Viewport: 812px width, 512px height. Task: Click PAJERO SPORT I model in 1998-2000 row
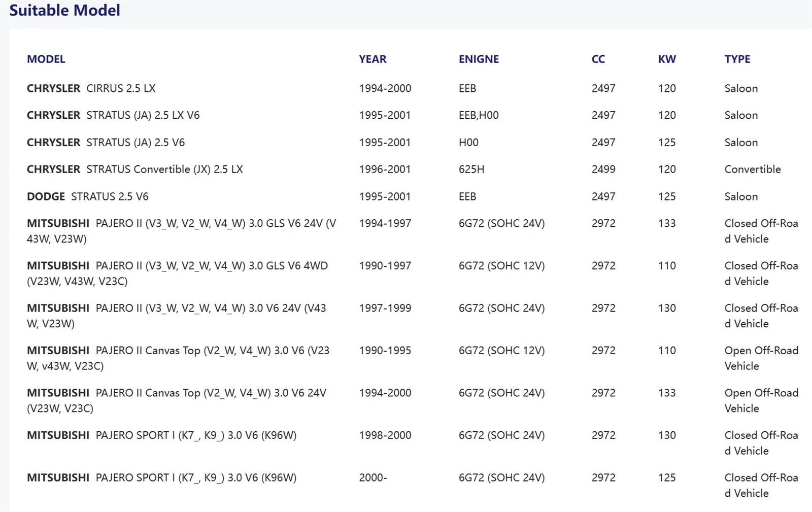pyautogui.click(x=162, y=435)
